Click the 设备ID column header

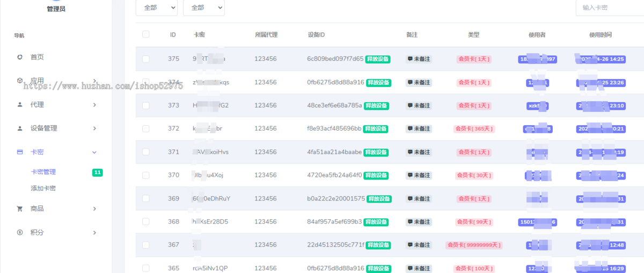[x=316, y=34]
